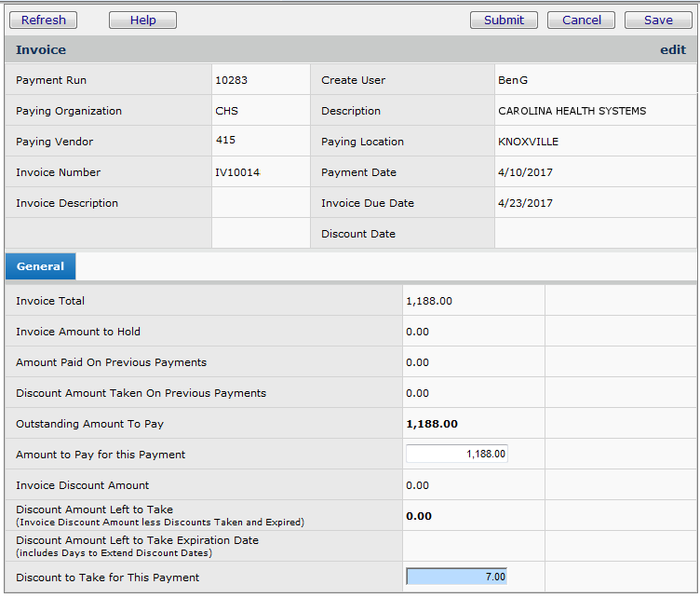The height and width of the screenshot is (598, 700).
Task: Submit the invoice payment
Action: [x=504, y=20]
